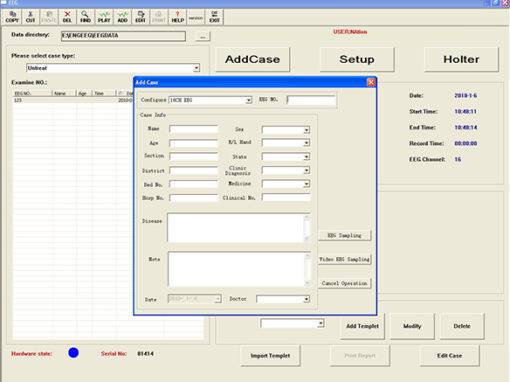Image resolution: width=510 pixels, height=382 pixels.
Task: Click the PRINT toolbar icon
Action: (159, 17)
